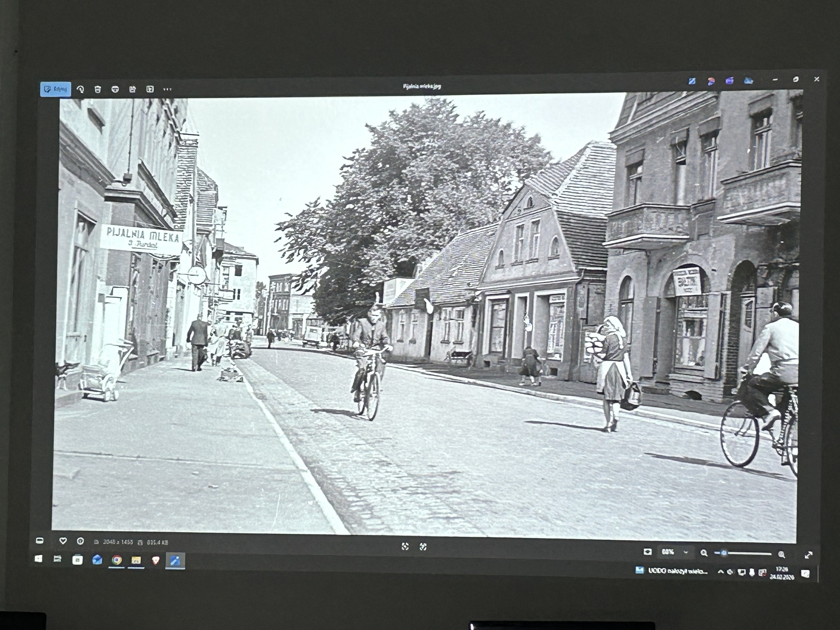840x630 pixels.
Task: Expand the system tray hidden icons chevron
Action: [x=720, y=572]
